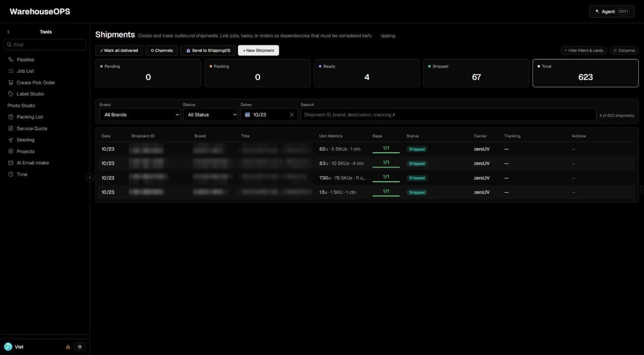
Task: Open the Projects stack icon
Action: click(x=11, y=151)
